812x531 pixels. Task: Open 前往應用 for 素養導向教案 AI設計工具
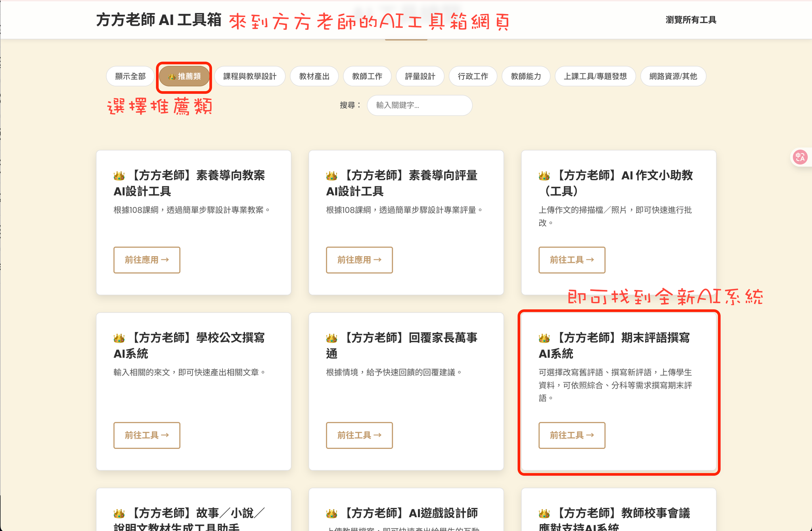pos(147,260)
